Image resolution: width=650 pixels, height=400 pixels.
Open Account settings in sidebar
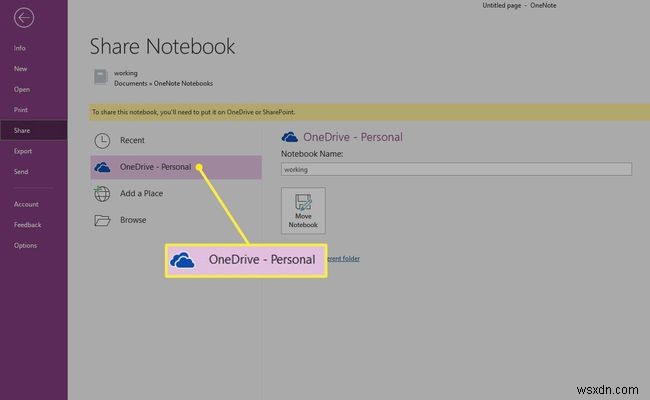[x=26, y=204]
